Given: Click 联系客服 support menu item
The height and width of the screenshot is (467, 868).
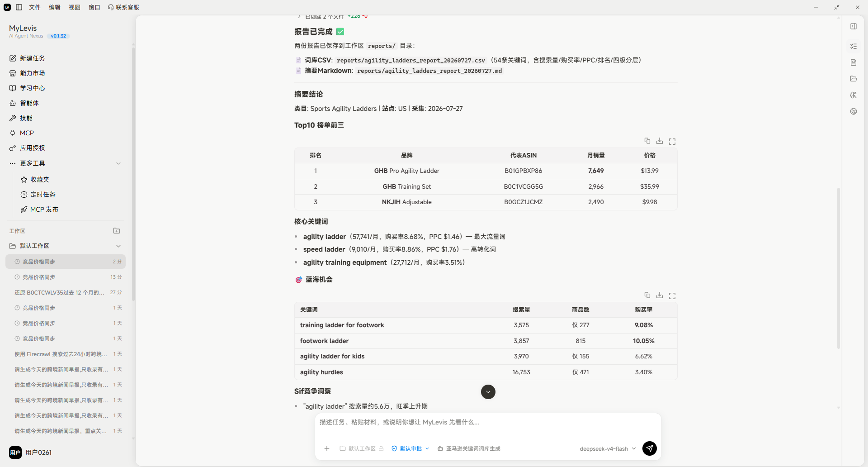Looking at the screenshot, I should [x=123, y=7].
